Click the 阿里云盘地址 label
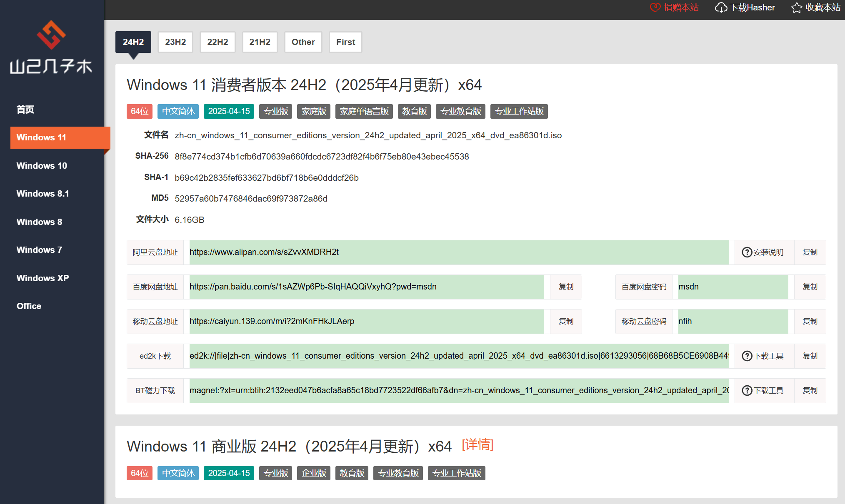 click(x=155, y=252)
